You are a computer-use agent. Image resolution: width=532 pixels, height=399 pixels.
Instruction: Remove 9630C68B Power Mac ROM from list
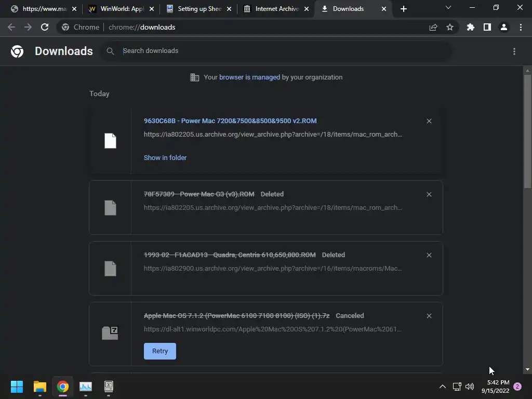click(x=429, y=121)
